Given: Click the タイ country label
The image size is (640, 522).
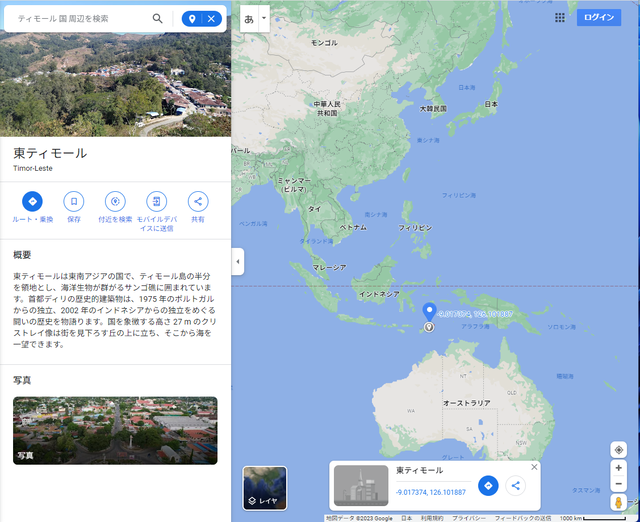Looking at the screenshot, I should pyautogui.click(x=314, y=209).
